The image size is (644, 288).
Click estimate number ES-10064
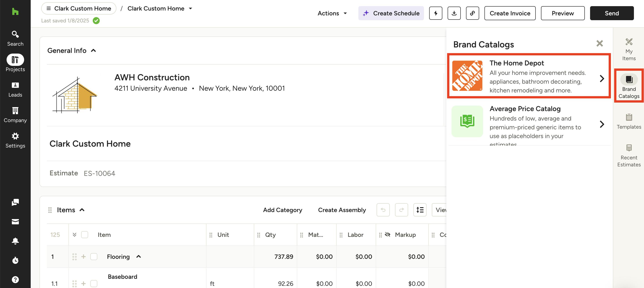(x=99, y=173)
